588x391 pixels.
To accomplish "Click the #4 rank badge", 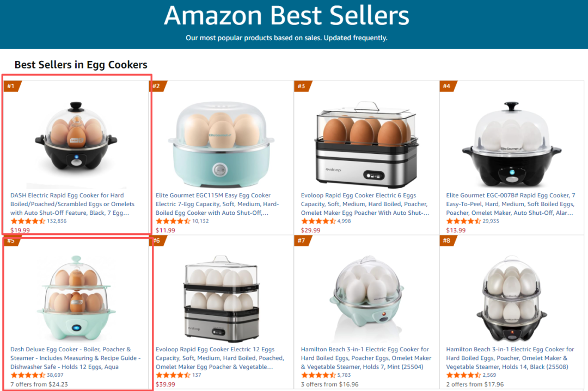I will [447, 86].
